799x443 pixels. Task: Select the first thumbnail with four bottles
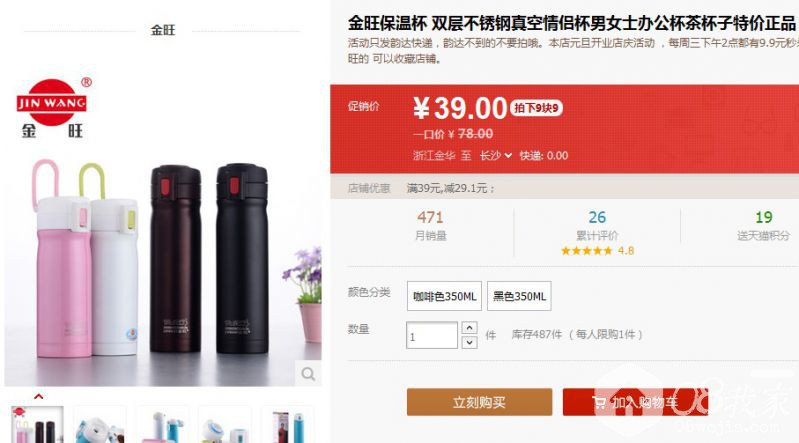click(37, 425)
